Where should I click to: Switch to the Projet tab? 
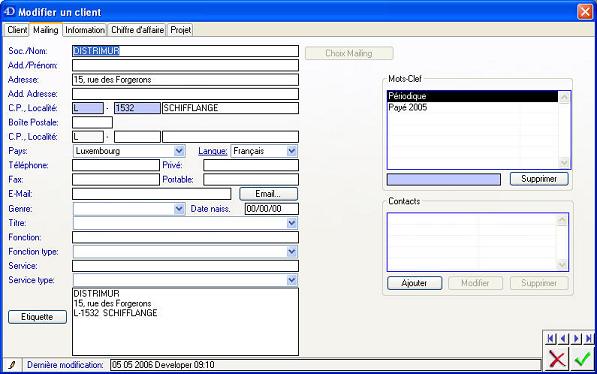(180, 30)
